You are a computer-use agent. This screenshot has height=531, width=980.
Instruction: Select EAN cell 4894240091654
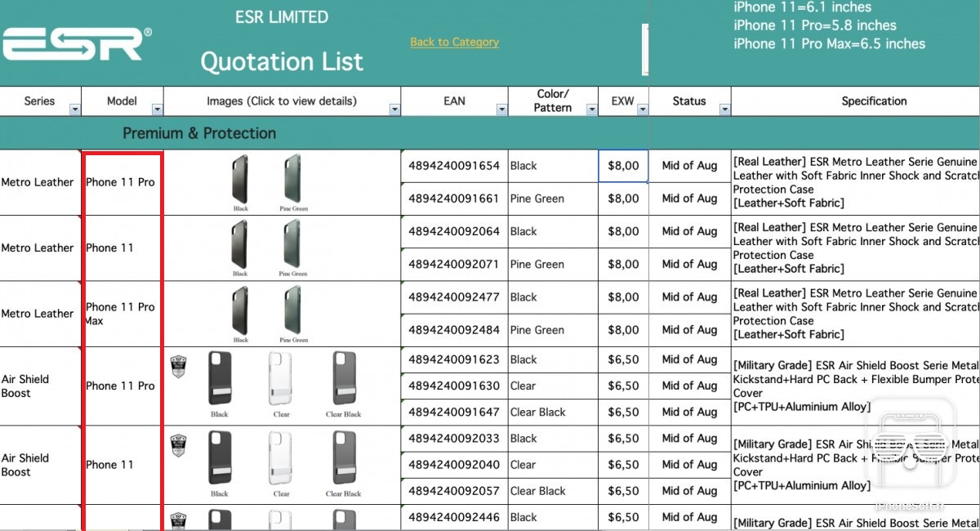pyautogui.click(x=454, y=166)
